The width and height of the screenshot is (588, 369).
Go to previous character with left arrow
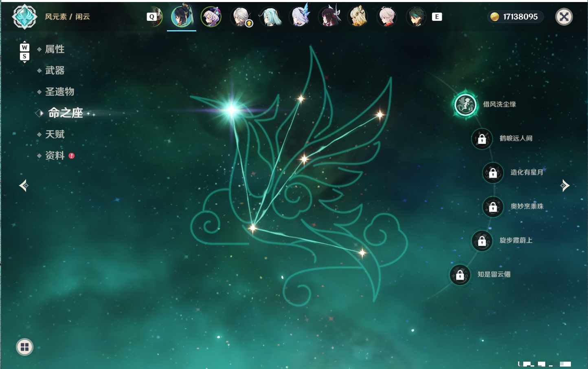point(24,186)
